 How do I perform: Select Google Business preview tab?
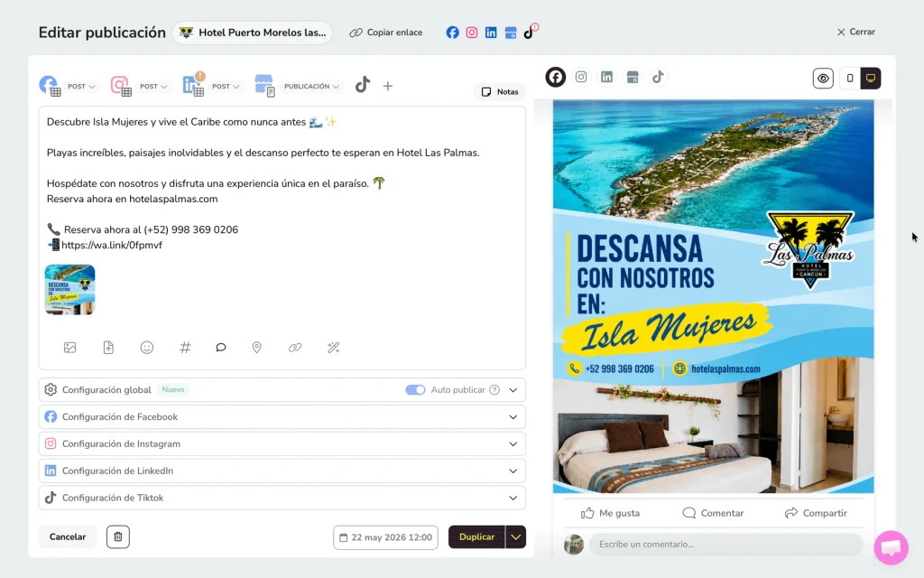633,78
